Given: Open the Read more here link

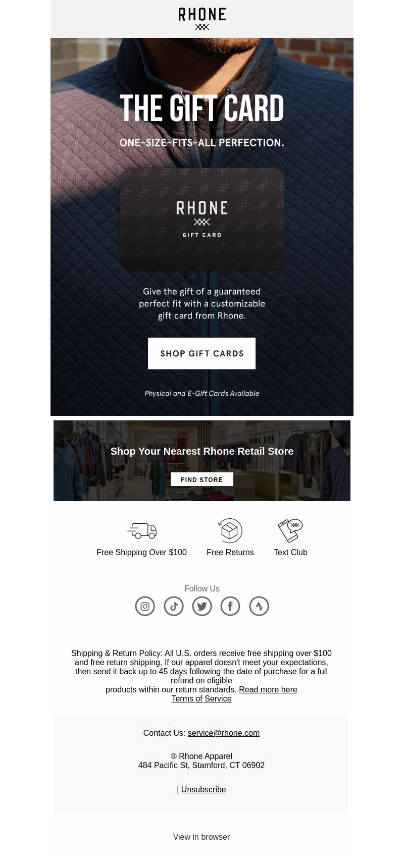Looking at the screenshot, I should [268, 689].
